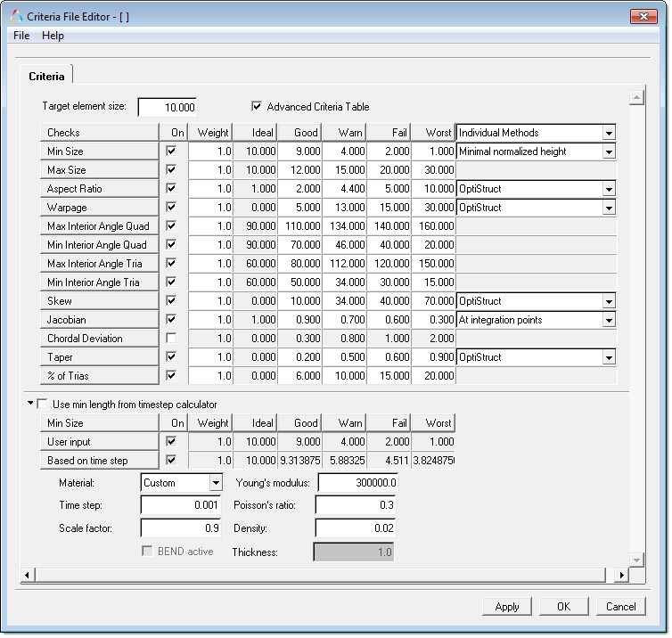
Task: Open the Min Size method dropdown
Action: coord(608,151)
